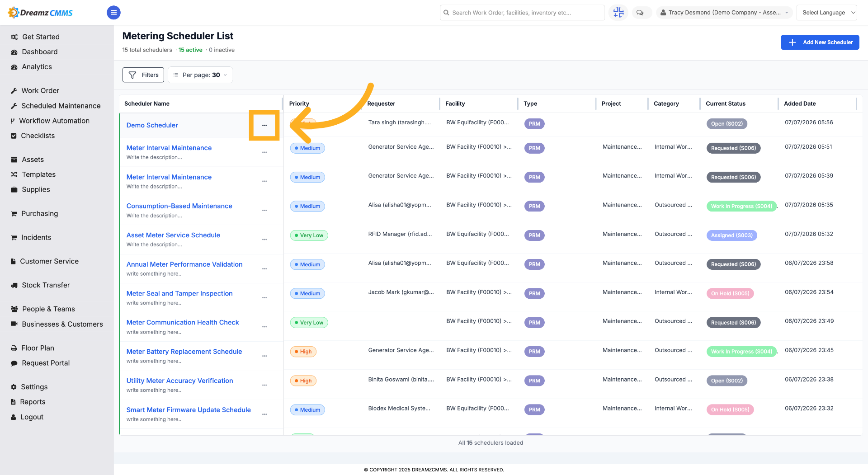
Task: Open three-dot menu for Meter Seal and Tamper Inspection
Action: (x=264, y=298)
